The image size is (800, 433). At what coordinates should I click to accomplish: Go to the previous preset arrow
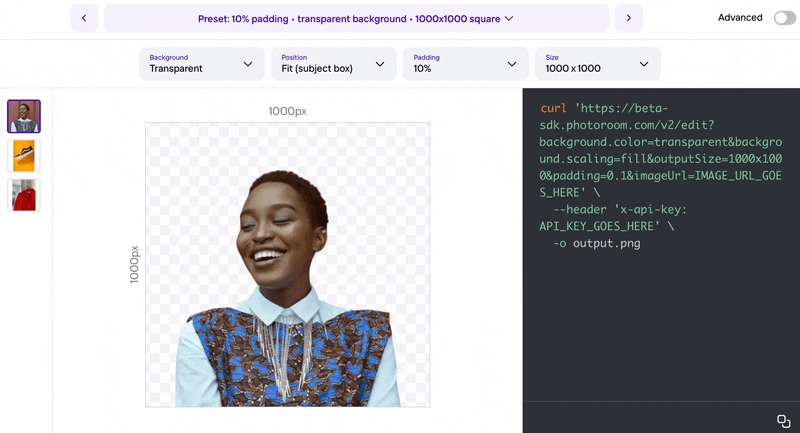[x=84, y=18]
